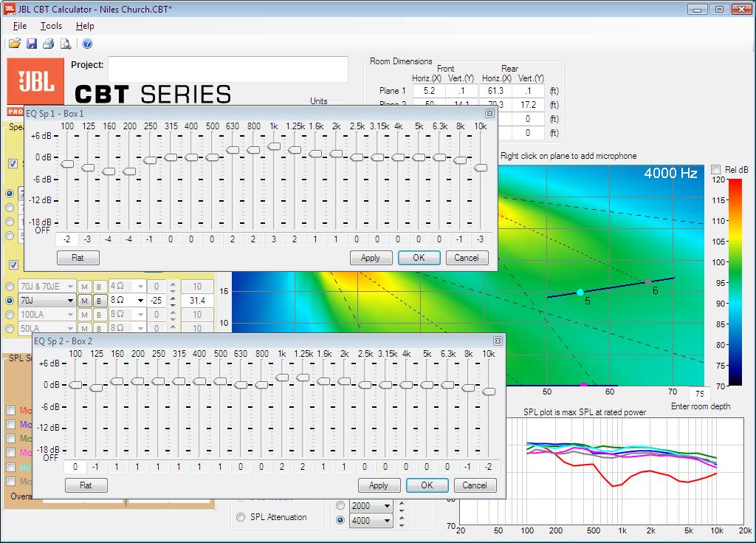The width and height of the screenshot is (756, 543).
Task: Click B button in the 70J & 70JE row
Action: click(99, 287)
